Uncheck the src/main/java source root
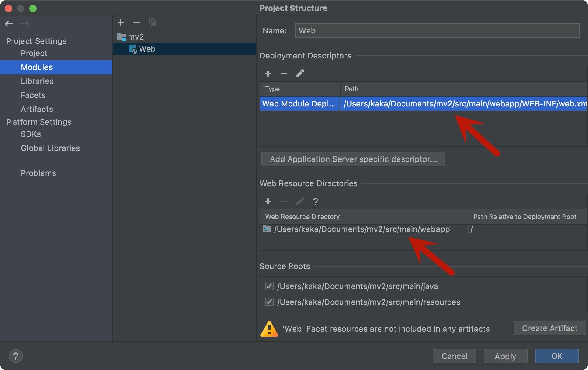Image resolution: width=588 pixels, height=370 pixels. [x=269, y=286]
